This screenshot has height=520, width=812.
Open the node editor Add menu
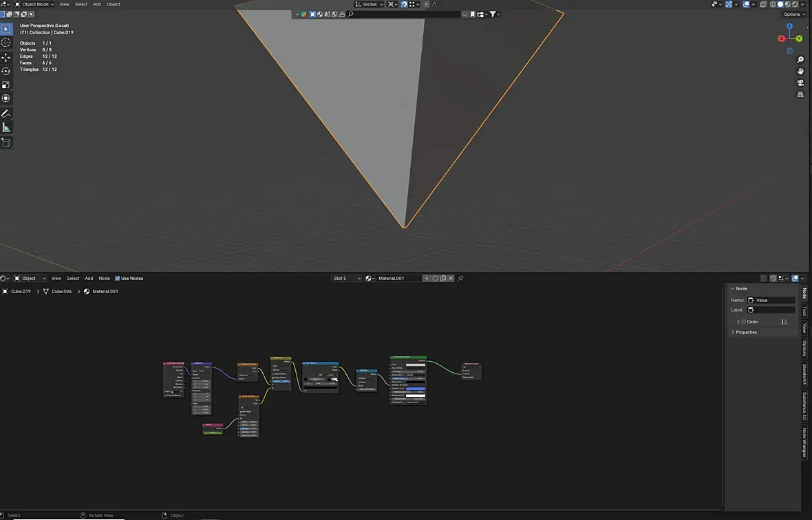[89, 279]
